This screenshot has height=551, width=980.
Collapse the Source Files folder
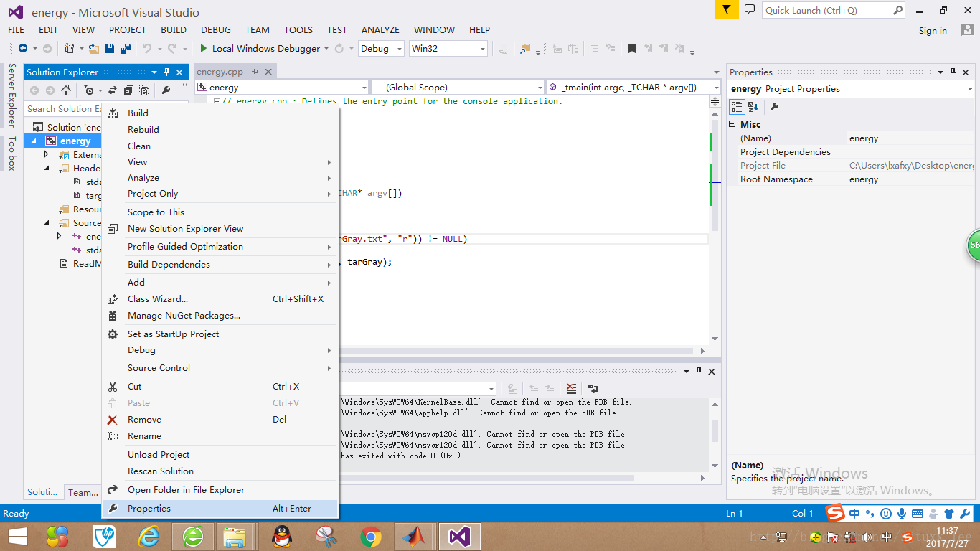47,222
